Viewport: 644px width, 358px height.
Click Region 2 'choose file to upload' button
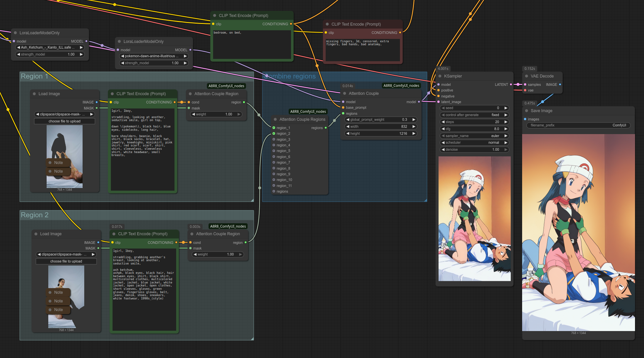point(66,261)
